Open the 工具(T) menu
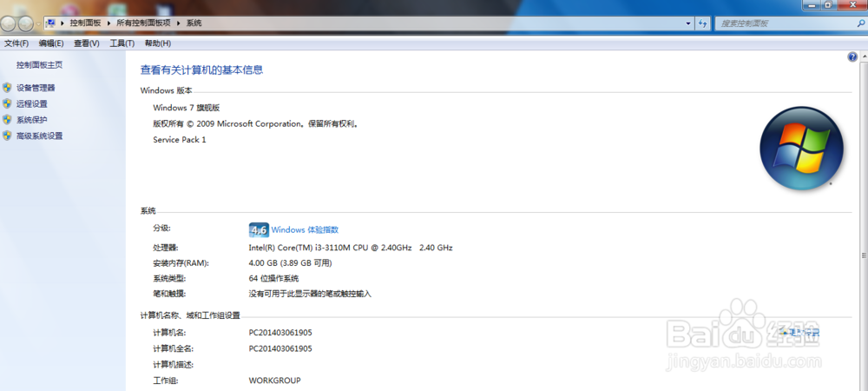 tap(122, 43)
